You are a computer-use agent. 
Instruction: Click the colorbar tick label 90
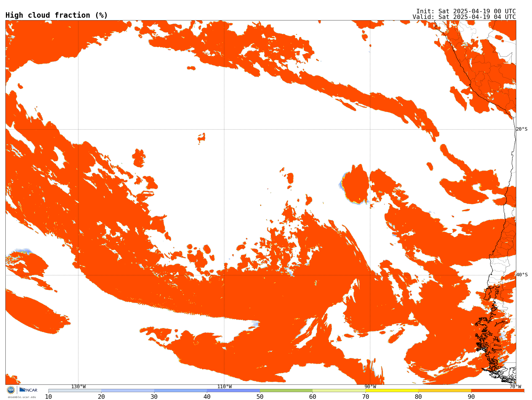[x=471, y=397]
